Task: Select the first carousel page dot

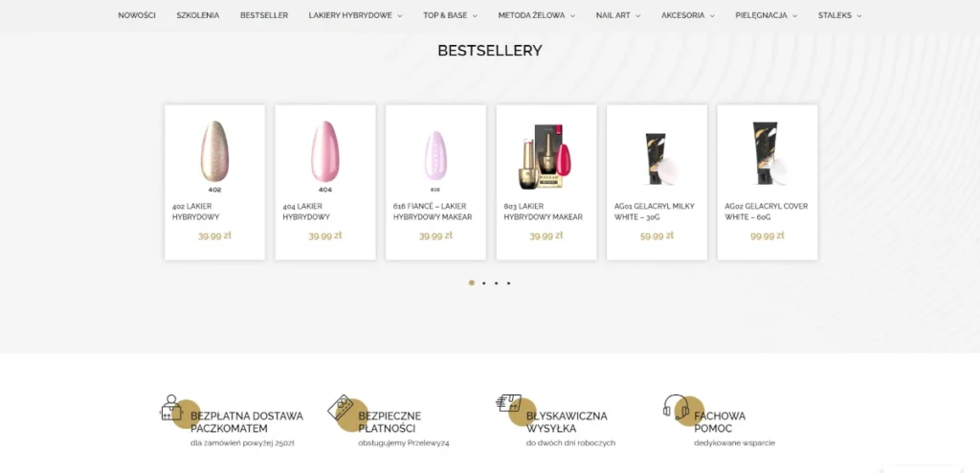Action: [471, 282]
